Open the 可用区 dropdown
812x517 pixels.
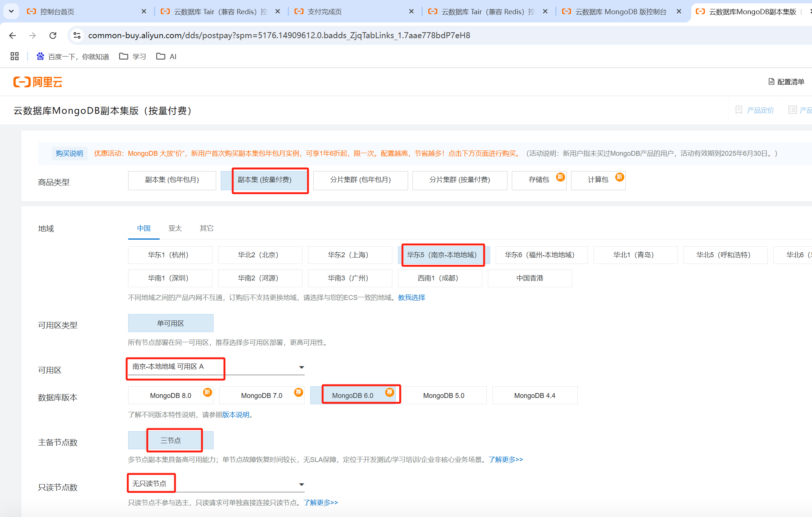[x=216, y=367]
